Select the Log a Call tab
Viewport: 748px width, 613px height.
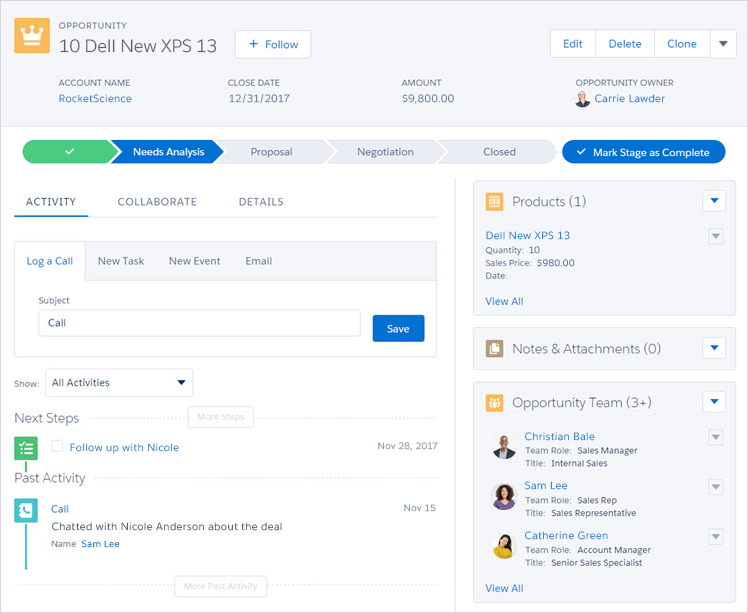tap(50, 261)
